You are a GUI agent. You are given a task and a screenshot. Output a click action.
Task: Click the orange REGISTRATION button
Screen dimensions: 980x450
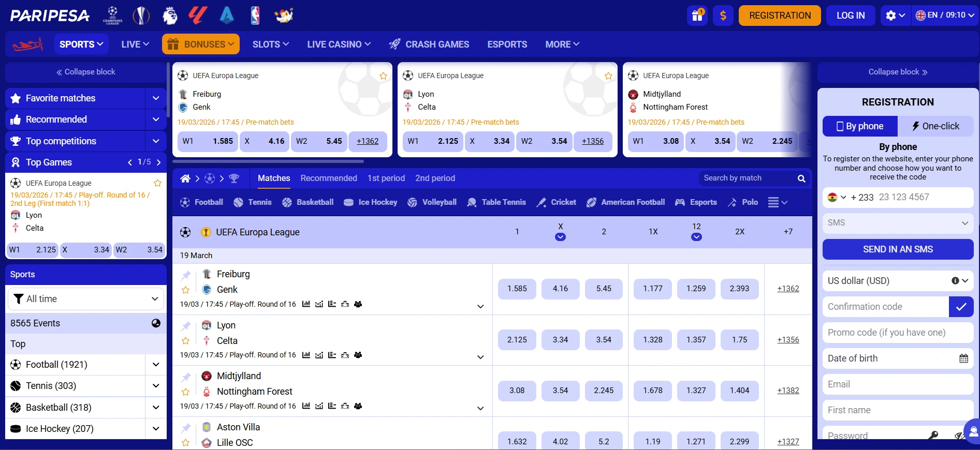tap(779, 16)
